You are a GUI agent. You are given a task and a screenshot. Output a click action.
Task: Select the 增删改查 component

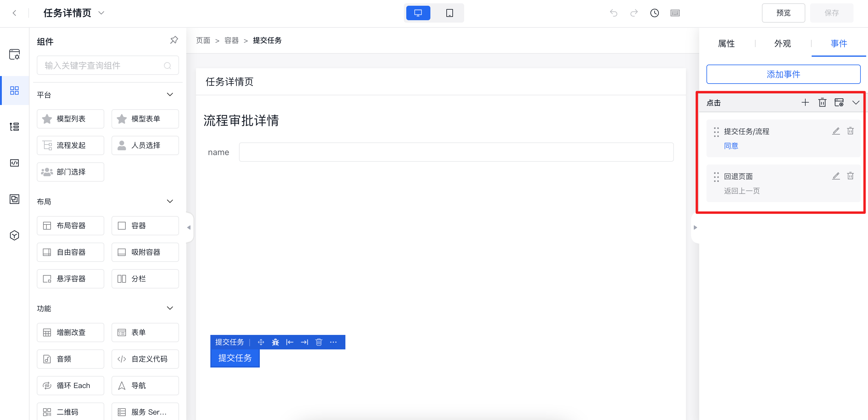click(x=71, y=332)
